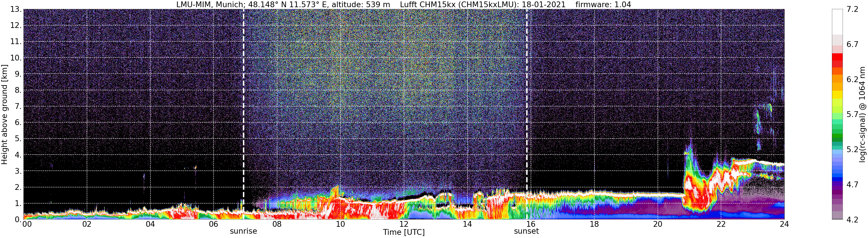The width and height of the screenshot is (868, 238).
Task: Click the 'Time [UTC]' axis label
Action: coord(404,232)
